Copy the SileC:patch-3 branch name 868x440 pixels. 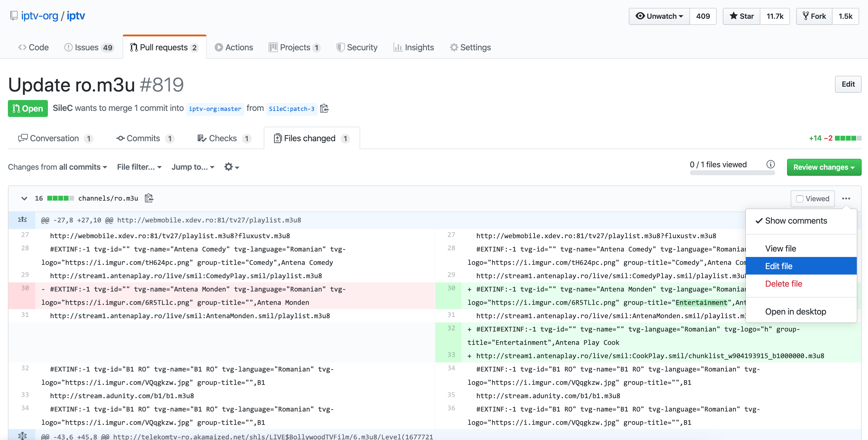(324, 108)
